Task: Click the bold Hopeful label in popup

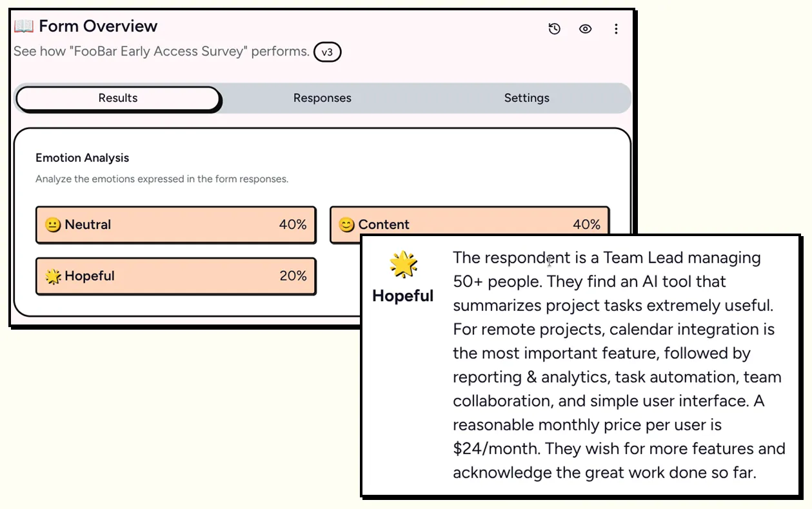Action: [x=403, y=296]
